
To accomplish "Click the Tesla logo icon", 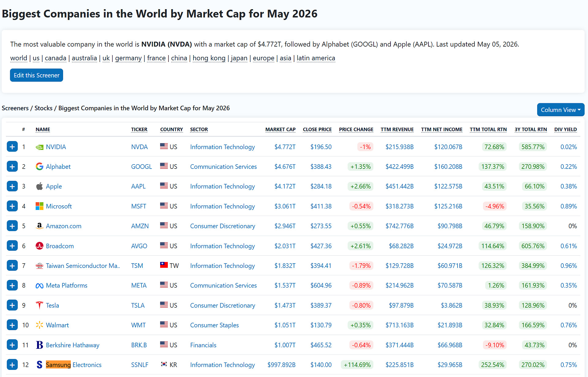I will click(40, 305).
